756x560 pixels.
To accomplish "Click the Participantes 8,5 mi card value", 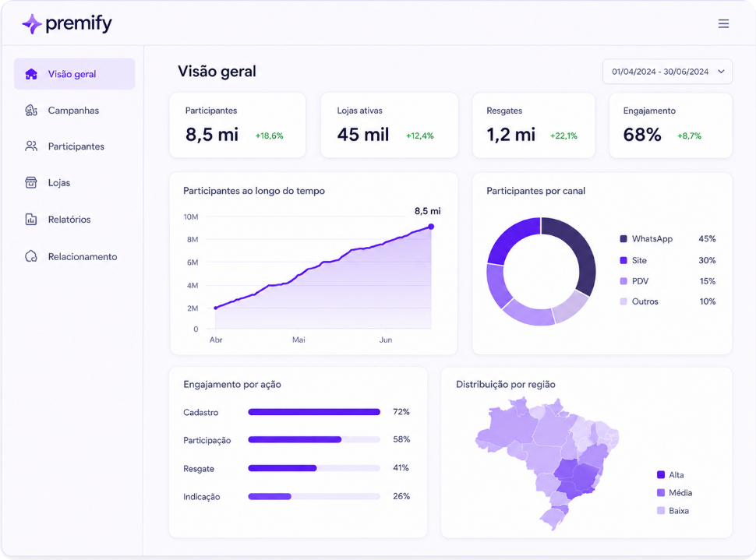I will [212, 135].
